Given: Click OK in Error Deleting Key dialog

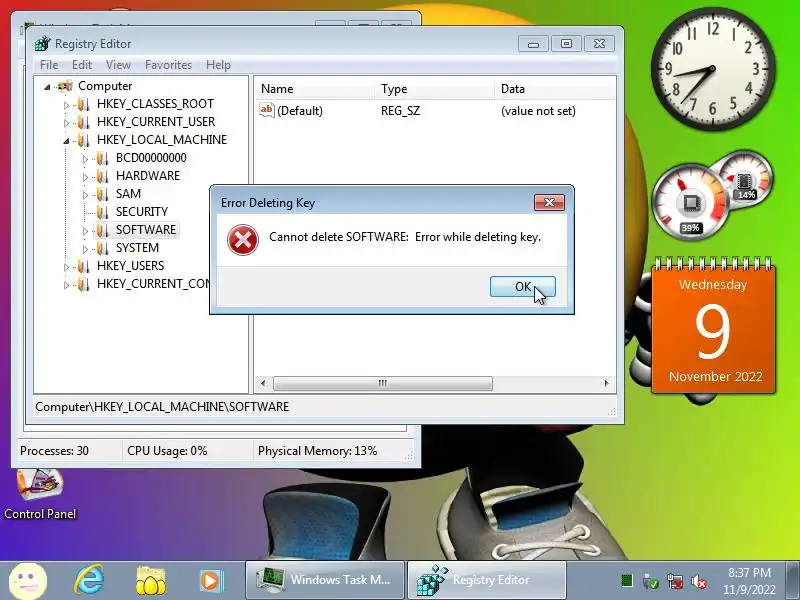Looking at the screenshot, I should (x=522, y=287).
